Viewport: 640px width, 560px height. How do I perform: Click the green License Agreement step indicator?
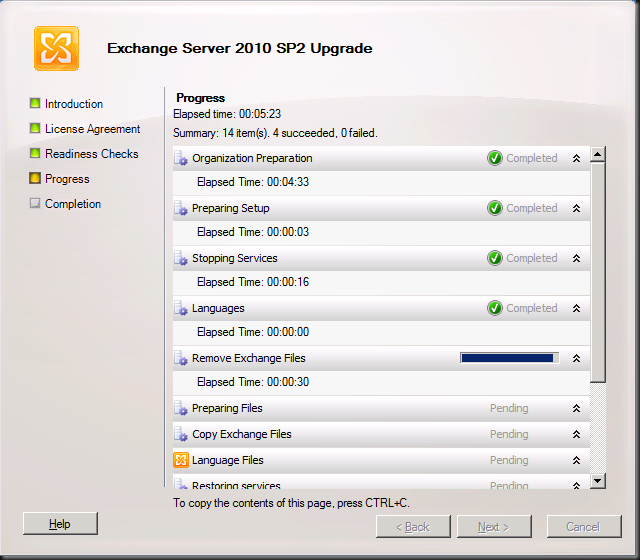point(35,128)
